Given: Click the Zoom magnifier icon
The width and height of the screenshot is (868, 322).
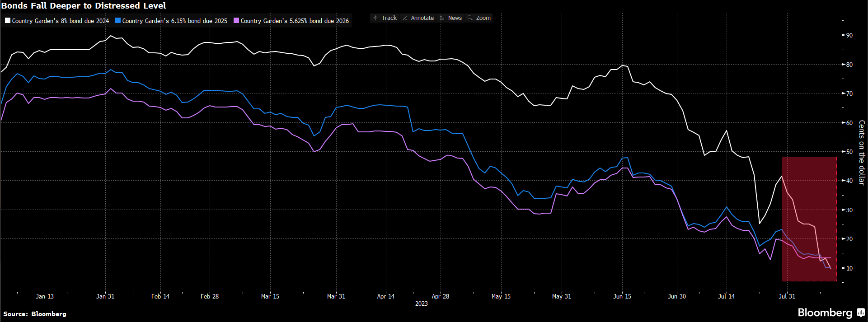Looking at the screenshot, I should [x=470, y=18].
